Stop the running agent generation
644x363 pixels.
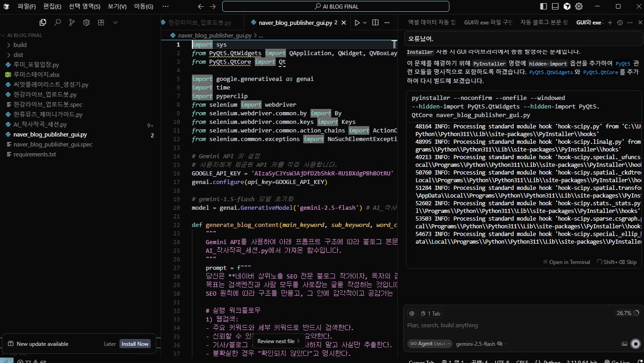click(x=635, y=344)
